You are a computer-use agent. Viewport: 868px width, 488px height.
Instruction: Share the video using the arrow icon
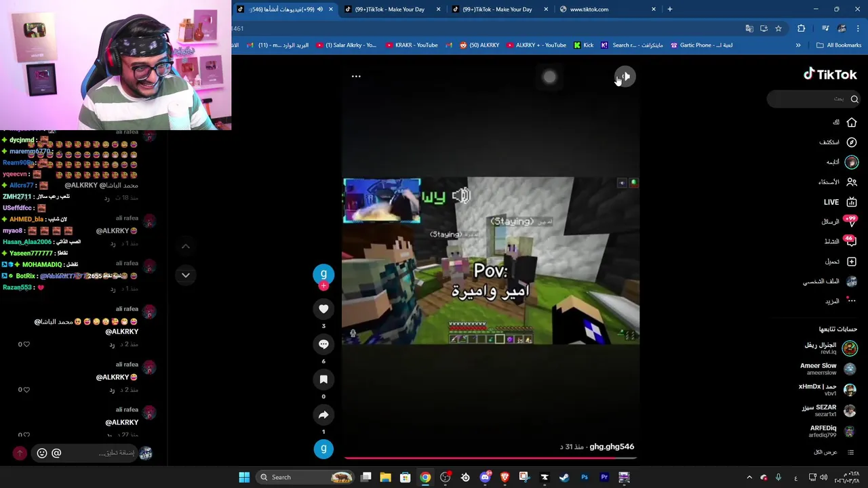click(x=323, y=415)
